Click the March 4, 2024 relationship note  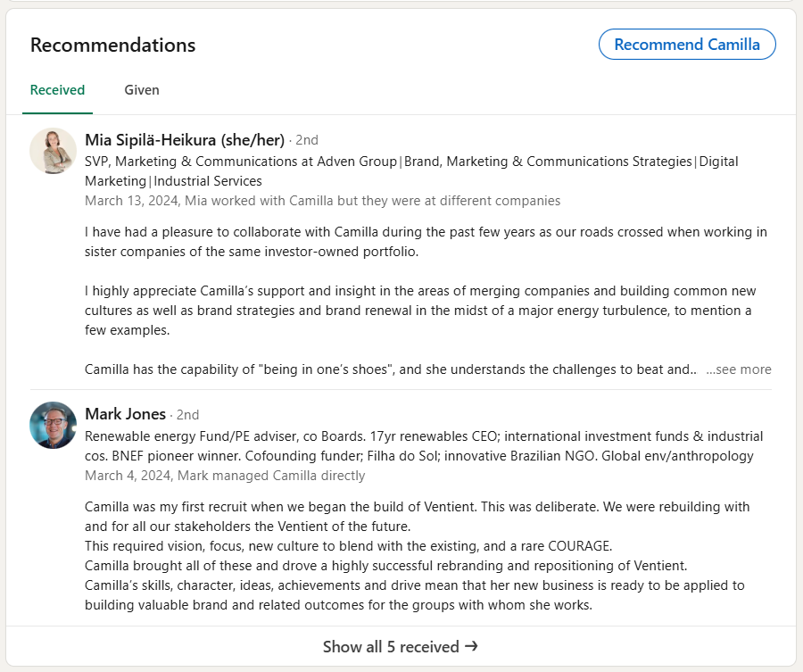(225, 476)
